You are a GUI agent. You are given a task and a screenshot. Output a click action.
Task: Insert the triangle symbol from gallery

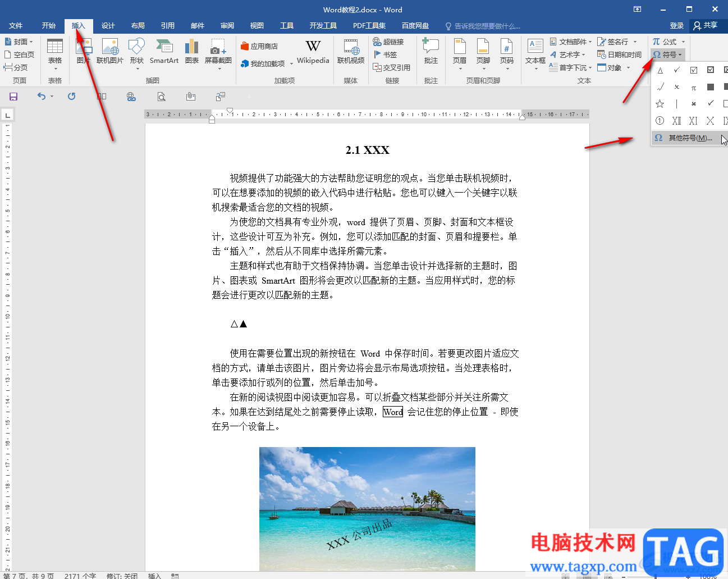pos(660,70)
